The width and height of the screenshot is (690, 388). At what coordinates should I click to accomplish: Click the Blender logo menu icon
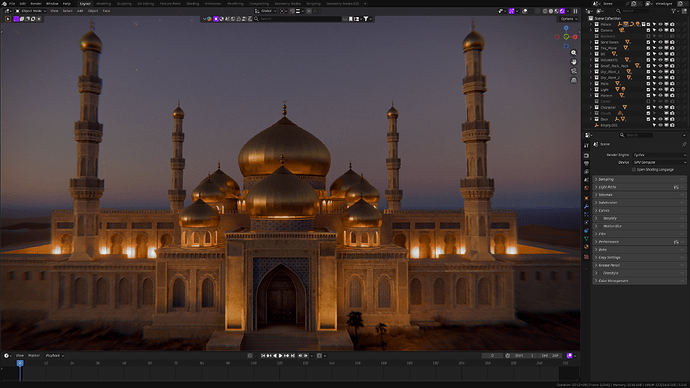(x=4, y=4)
